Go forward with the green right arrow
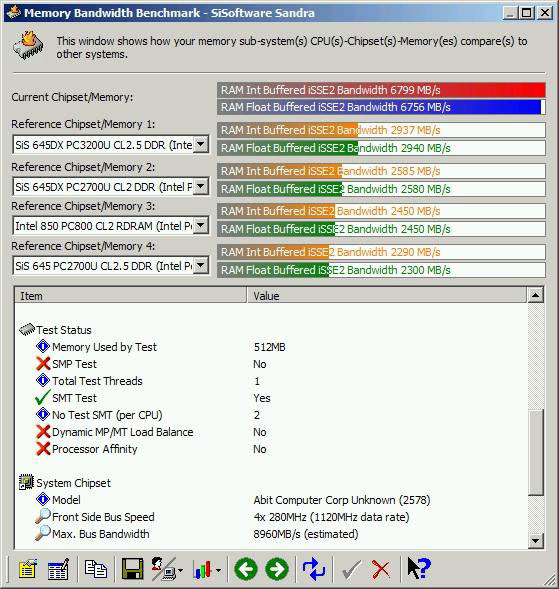Screen dimensions: 559x589 click(277, 569)
